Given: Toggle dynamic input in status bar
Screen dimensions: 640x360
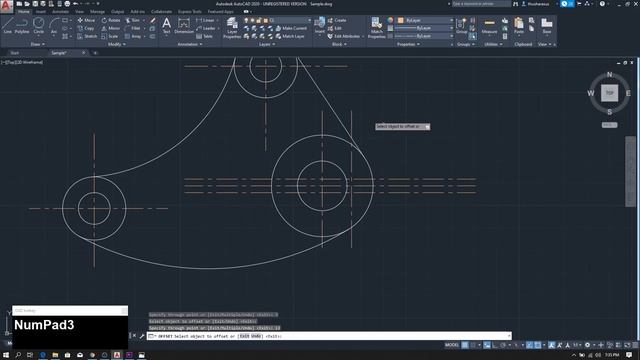Looking at the screenshot, I should [487, 345].
